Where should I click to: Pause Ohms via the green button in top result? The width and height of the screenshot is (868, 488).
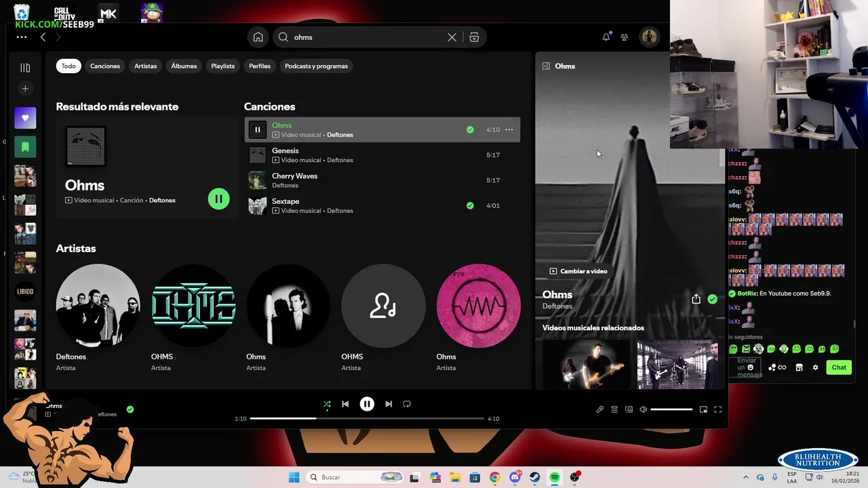[x=218, y=199]
